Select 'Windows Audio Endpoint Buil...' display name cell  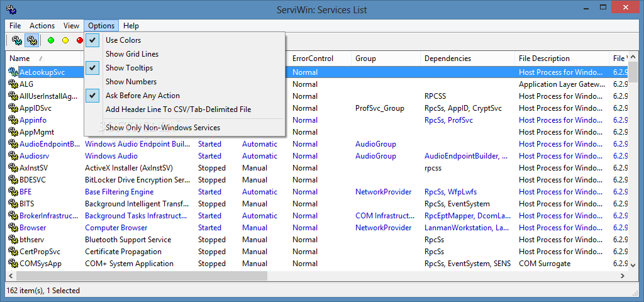[x=138, y=144]
